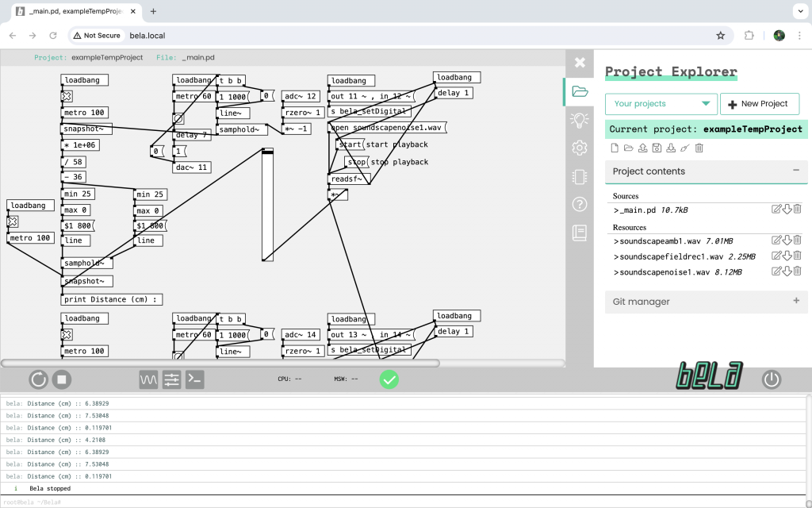Image resolution: width=812 pixels, height=508 pixels.
Task: Click the vertical slider in the patch
Action: [x=267, y=205]
